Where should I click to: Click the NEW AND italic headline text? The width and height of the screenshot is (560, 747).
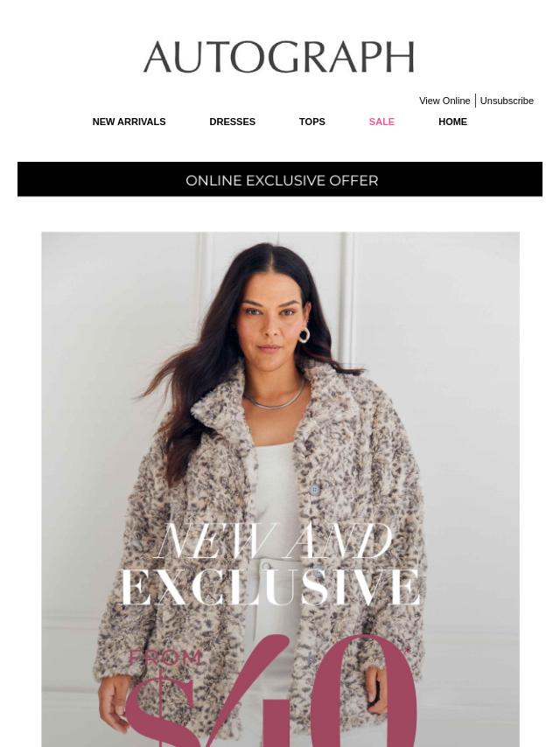[x=274, y=541]
